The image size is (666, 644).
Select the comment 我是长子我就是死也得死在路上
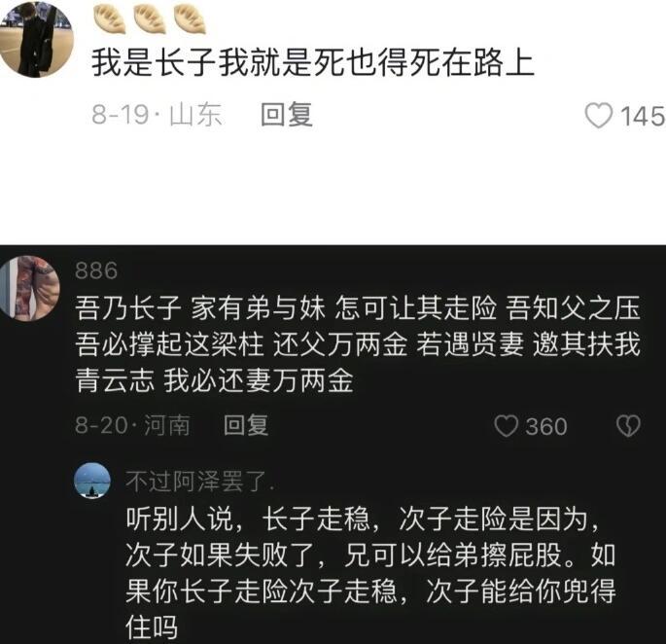pos(313,63)
